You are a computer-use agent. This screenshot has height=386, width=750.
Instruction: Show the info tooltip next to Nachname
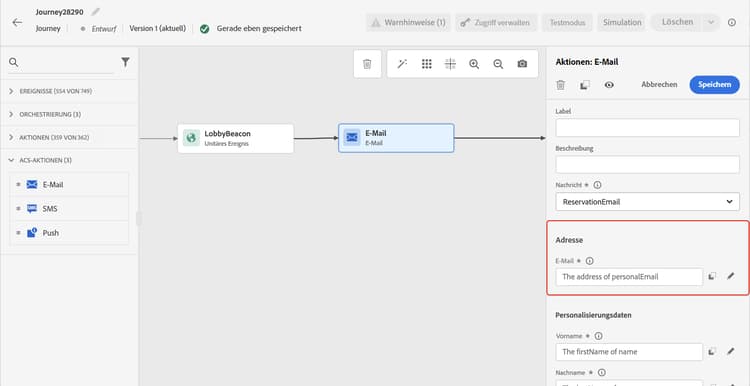602,373
